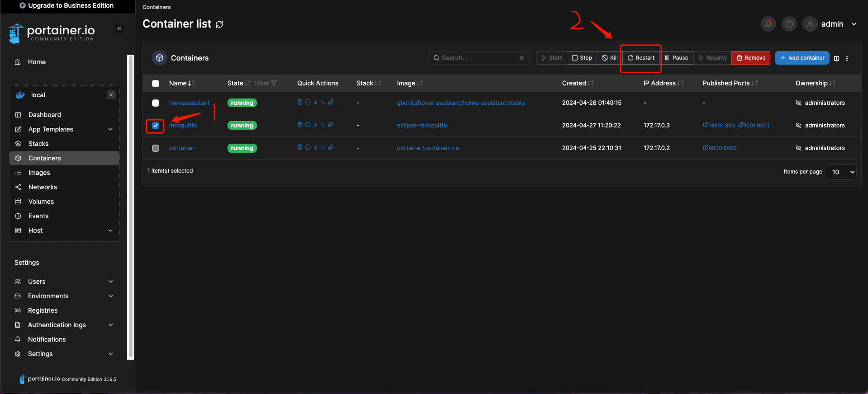This screenshot has width=868, height=394.
Task: Click the Restart button
Action: (641, 58)
